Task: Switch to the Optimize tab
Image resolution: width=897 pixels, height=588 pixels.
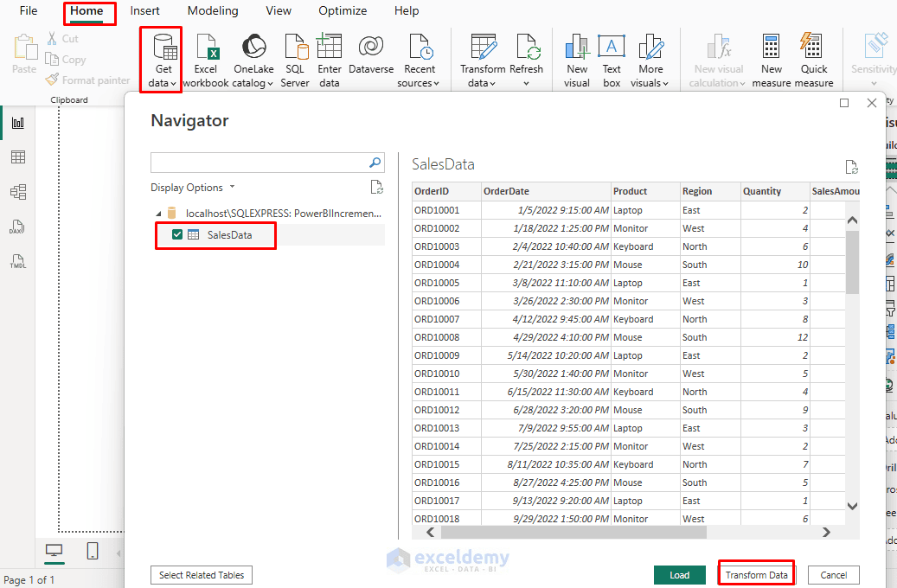Action: [x=343, y=11]
